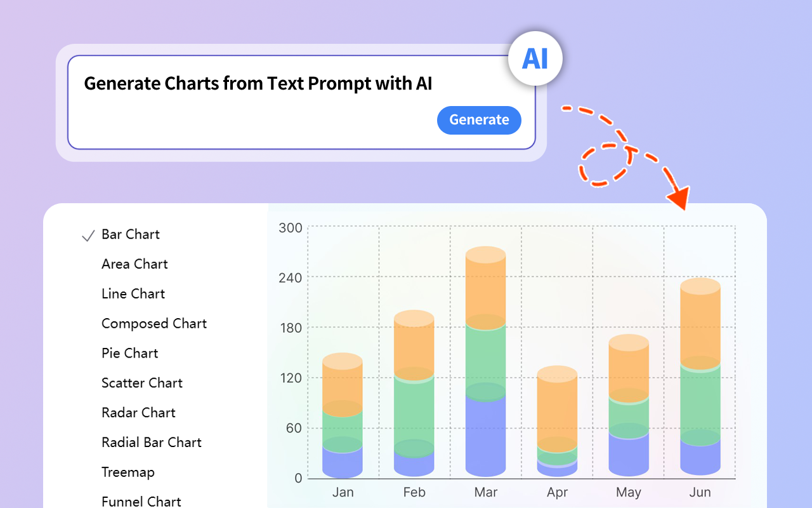Open the Radar Chart option
This screenshot has width=812, height=508.
[138, 413]
